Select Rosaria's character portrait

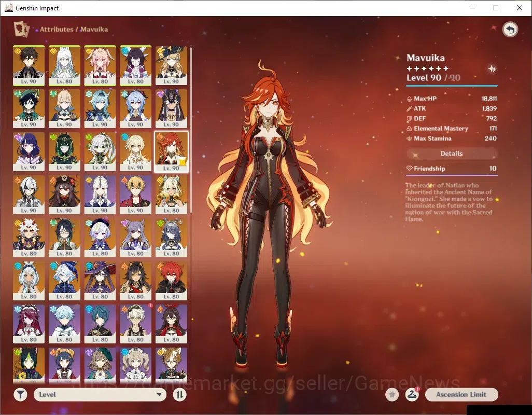[x=29, y=324]
